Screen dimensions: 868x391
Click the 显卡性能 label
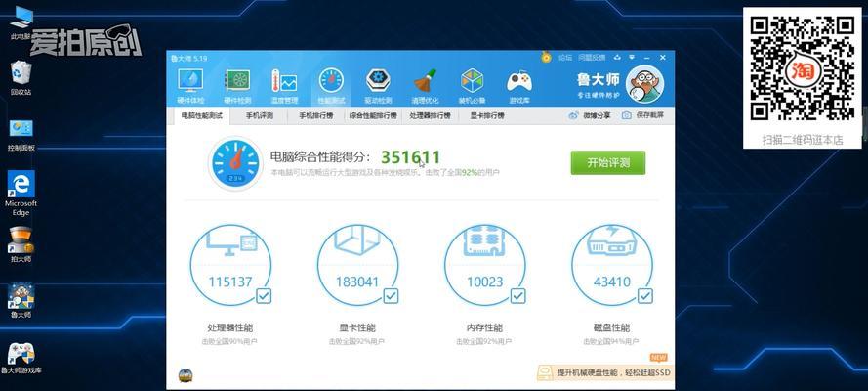point(357,327)
